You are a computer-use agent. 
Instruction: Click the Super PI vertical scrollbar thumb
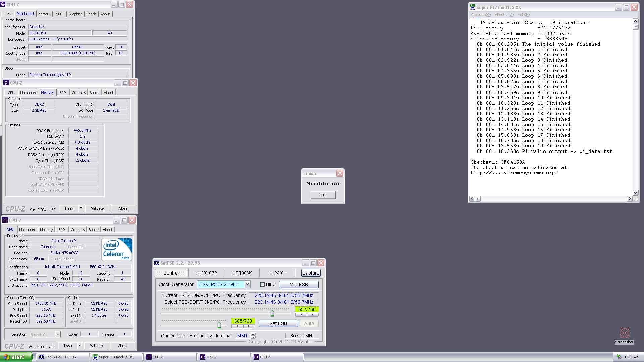point(635,27)
